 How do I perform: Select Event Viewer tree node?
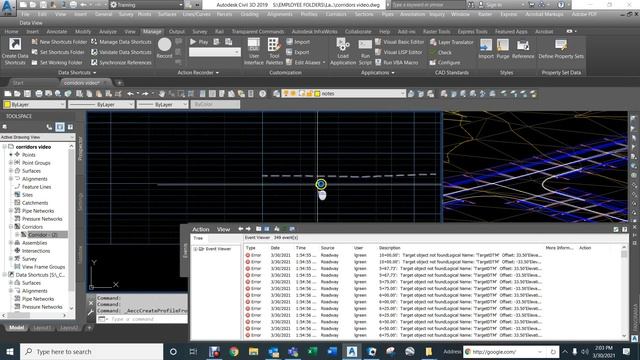coord(218,249)
